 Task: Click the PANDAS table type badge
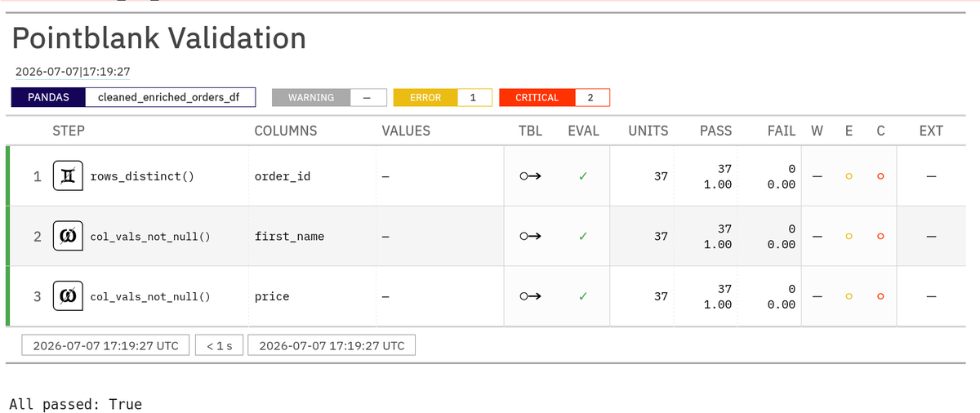coord(48,97)
